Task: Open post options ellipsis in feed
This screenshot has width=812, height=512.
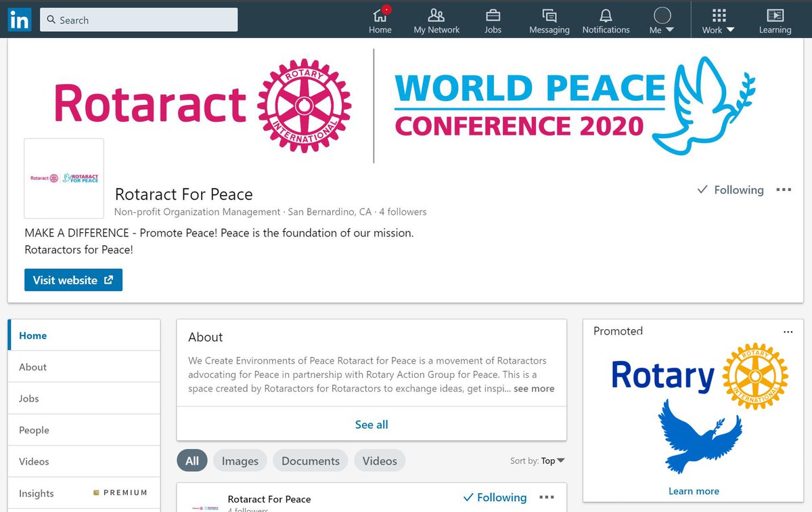Action: 547,497
